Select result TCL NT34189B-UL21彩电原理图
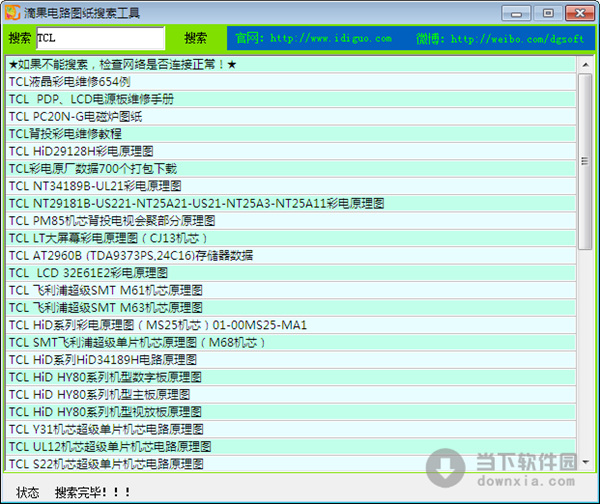Screen dimensions: 600x504 coord(291,186)
